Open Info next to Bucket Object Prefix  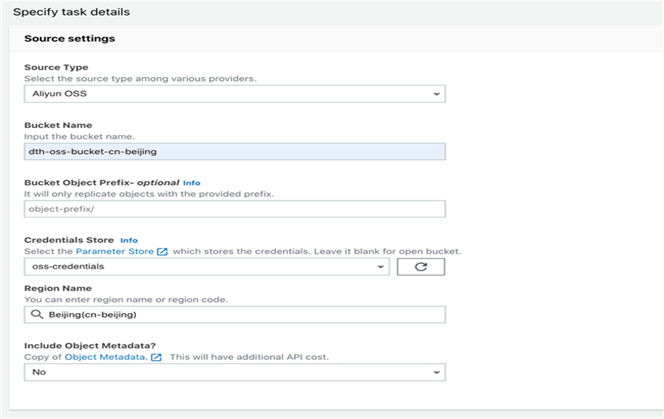pos(192,183)
